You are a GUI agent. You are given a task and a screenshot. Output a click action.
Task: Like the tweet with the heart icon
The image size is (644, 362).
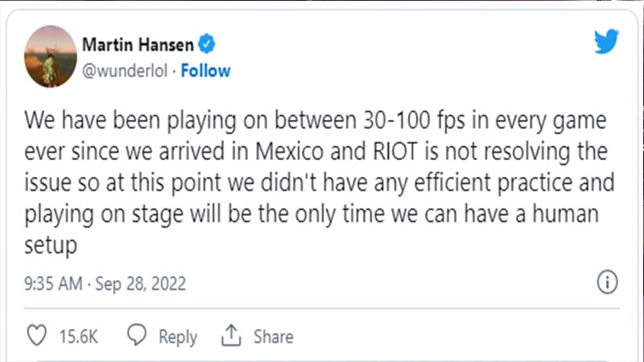(x=36, y=335)
